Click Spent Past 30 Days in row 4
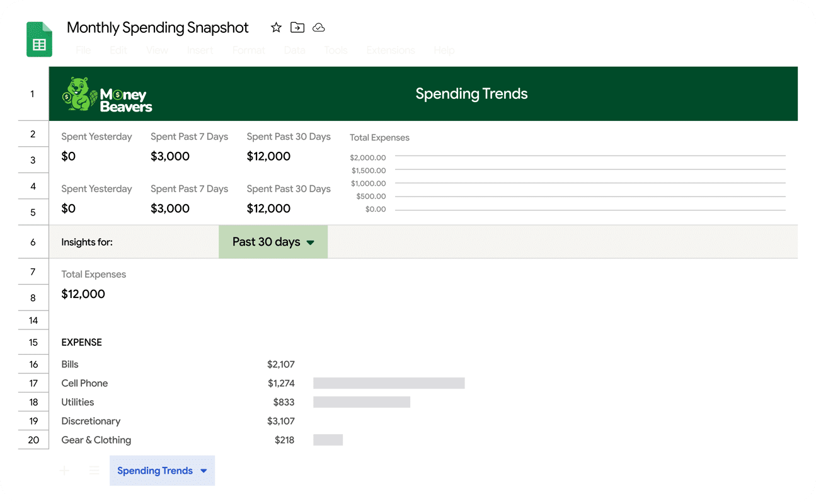This screenshot has width=816, height=504. [289, 189]
